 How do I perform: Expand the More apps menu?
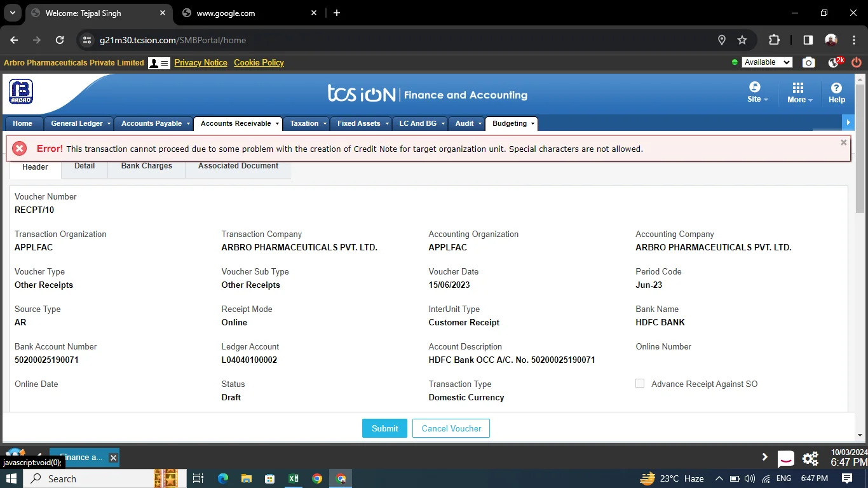(x=799, y=93)
